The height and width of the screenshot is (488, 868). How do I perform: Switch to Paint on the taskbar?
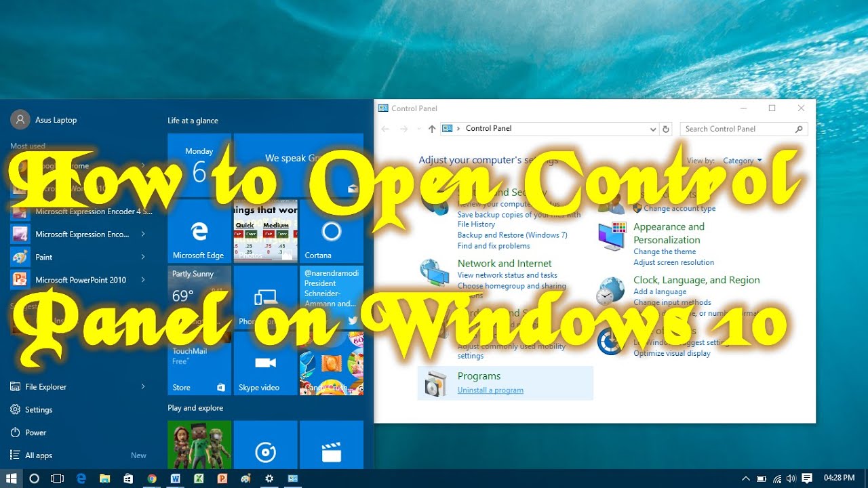(245, 479)
